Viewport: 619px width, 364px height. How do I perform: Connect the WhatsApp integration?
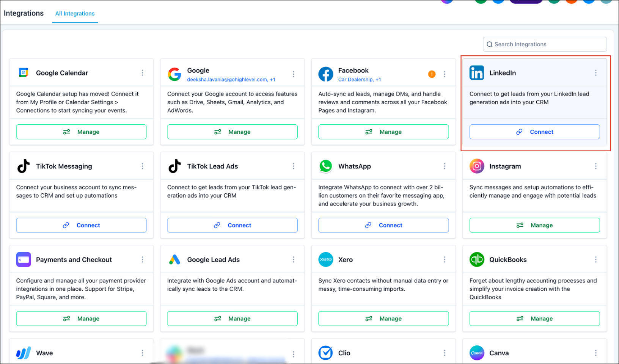pos(383,225)
